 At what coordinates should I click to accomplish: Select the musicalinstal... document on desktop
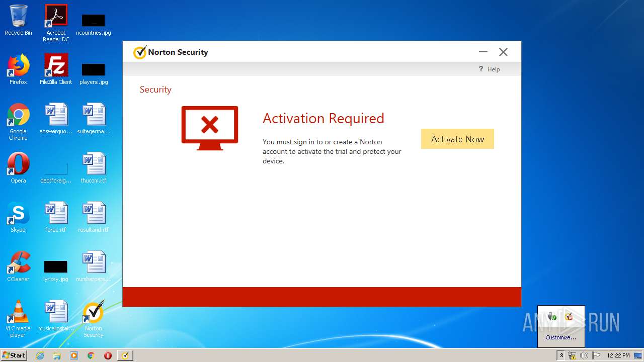[x=56, y=316]
